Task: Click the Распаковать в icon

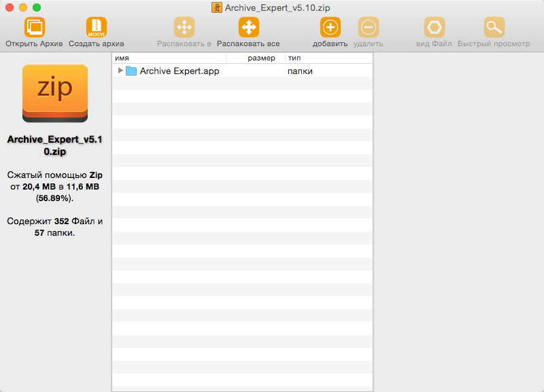Action: [184, 27]
